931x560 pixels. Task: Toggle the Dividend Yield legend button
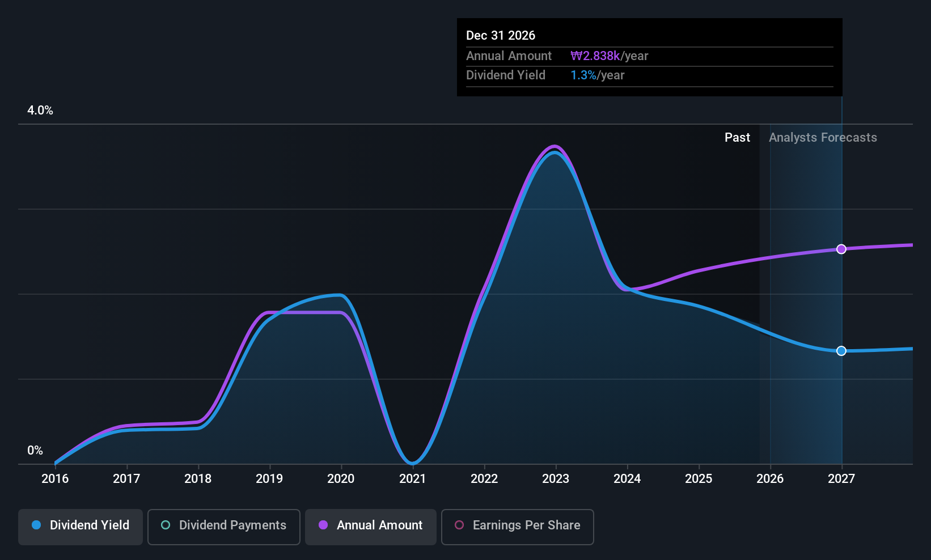(x=81, y=527)
